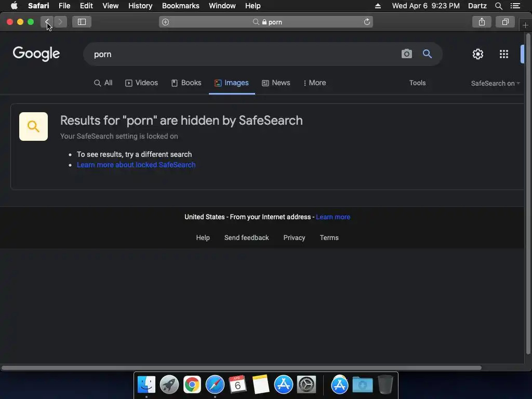Viewport: 532px width, 399px height.
Task: Open Learn more about locked SafeSearch link
Action: [x=136, y=165]
